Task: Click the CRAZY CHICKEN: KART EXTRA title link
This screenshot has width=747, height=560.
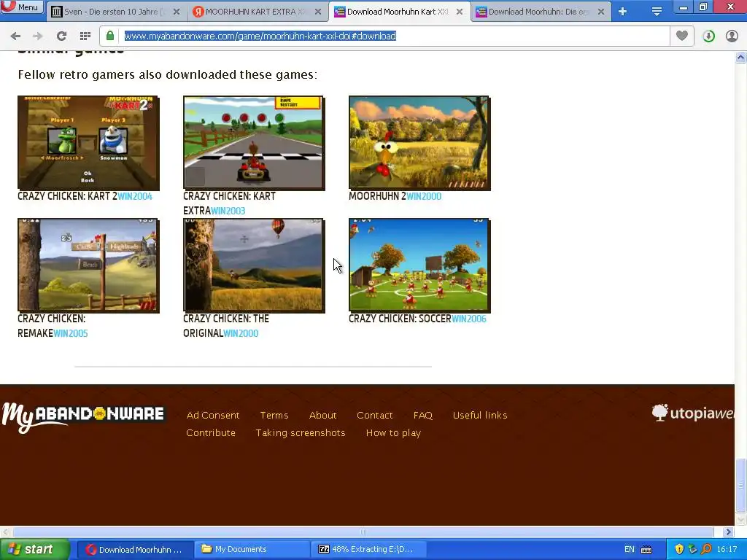Action: click(x=229, y=203)
